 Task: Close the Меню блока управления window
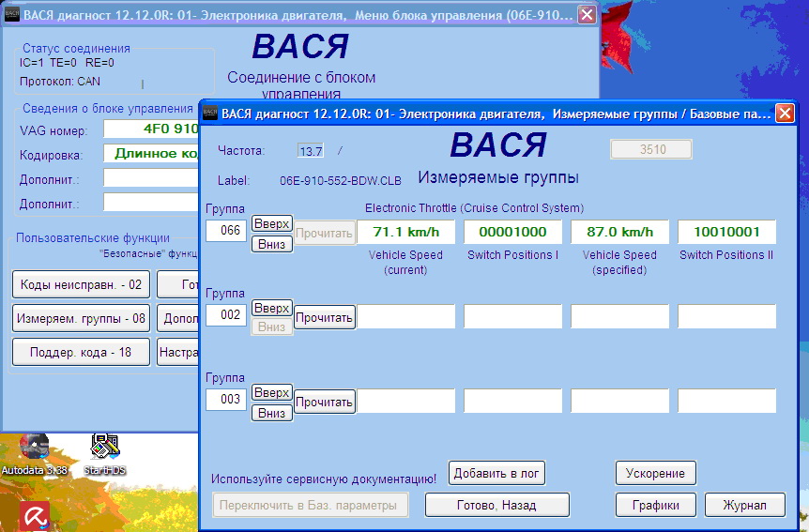tap(587, 15)
